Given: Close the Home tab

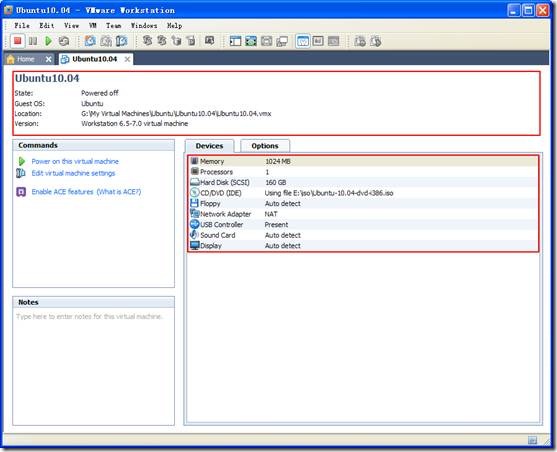Looking at the screenshot, I should (x=49, y=59).
